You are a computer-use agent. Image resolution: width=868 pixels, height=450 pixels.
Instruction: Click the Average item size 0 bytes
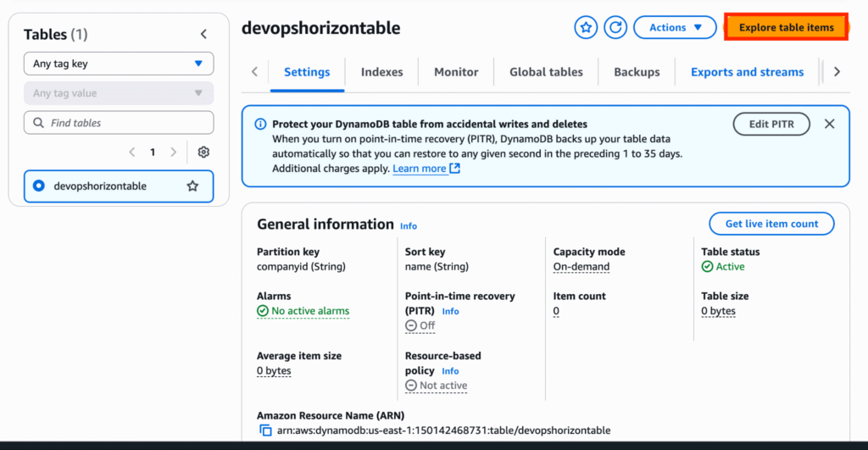(274, 371)
